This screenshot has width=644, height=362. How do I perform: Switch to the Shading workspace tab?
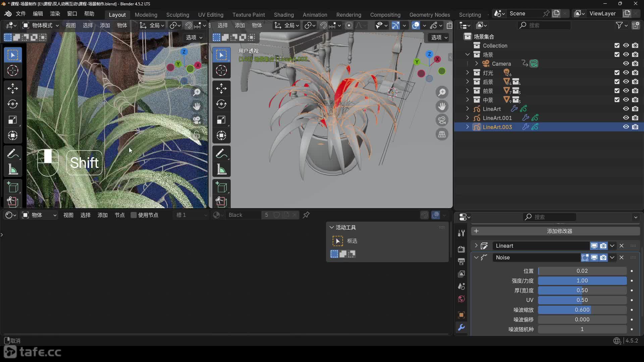coord(283,15)
